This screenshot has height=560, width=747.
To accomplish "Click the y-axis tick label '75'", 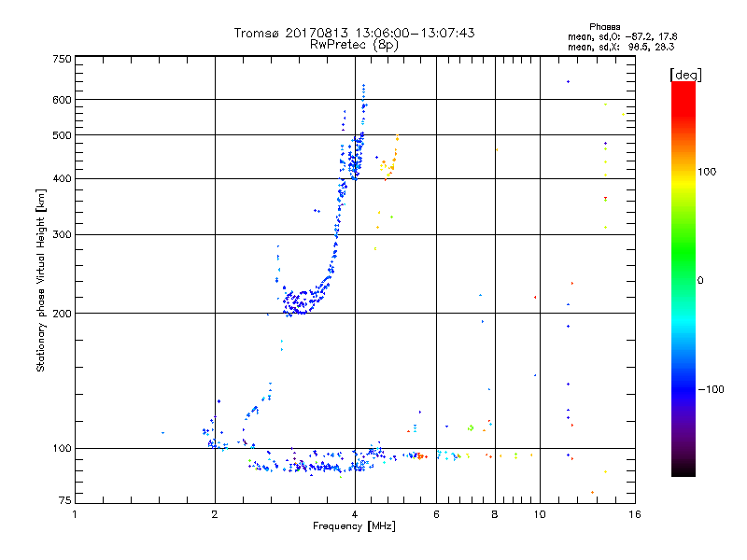I will (x=65, y=500).
